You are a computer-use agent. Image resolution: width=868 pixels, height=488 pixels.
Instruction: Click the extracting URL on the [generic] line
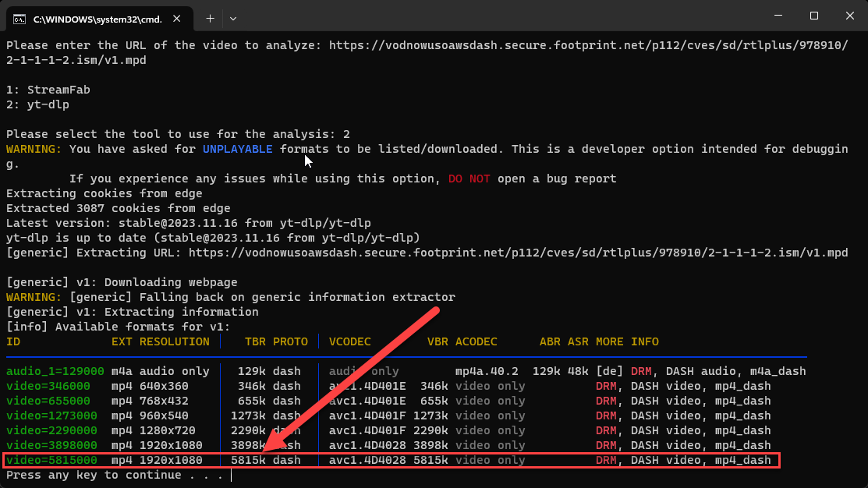(x=518, y=253)
